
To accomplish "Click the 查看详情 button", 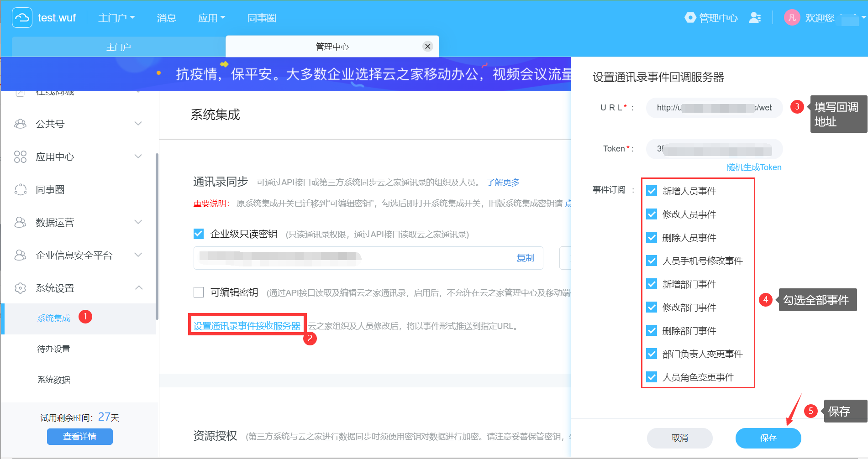I will click(80, 437).
